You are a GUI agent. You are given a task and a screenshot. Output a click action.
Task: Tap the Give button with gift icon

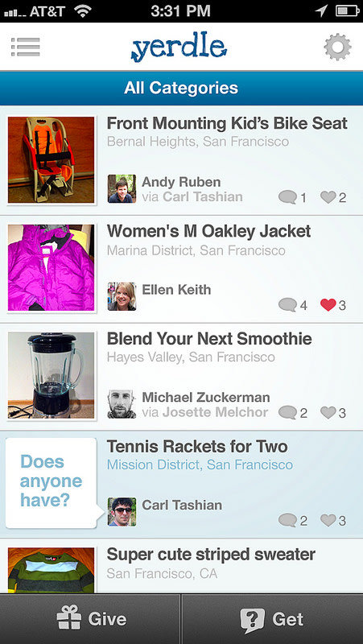pyautogui.click(x=90, y=619)
